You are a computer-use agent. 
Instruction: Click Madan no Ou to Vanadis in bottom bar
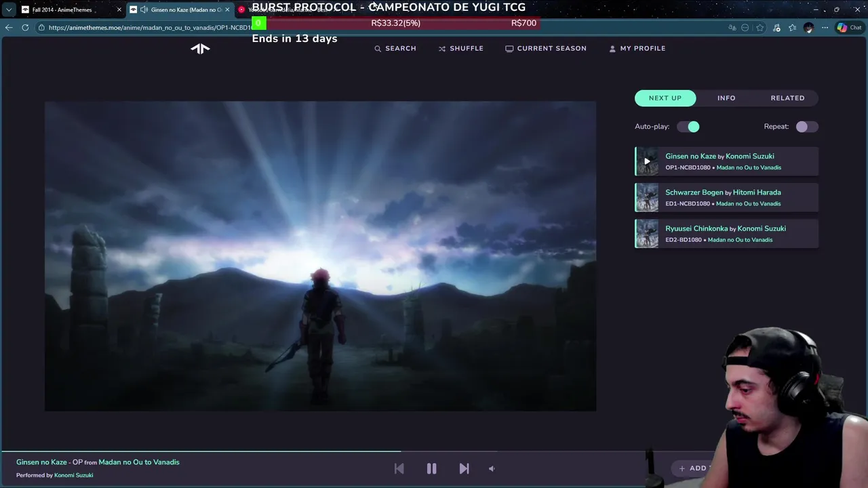[139, 462]
